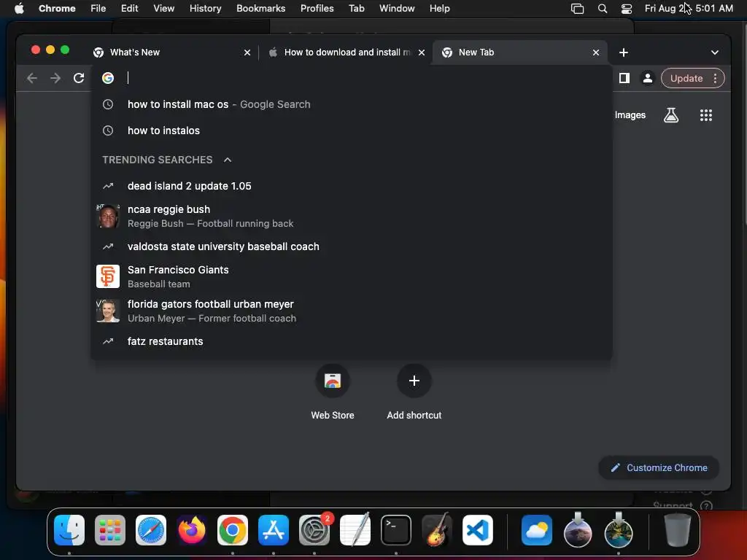The height and width of the screenshot is (560, 747).
Task: Click San Francisco Giants logo thumbnail
Action: 108,276
